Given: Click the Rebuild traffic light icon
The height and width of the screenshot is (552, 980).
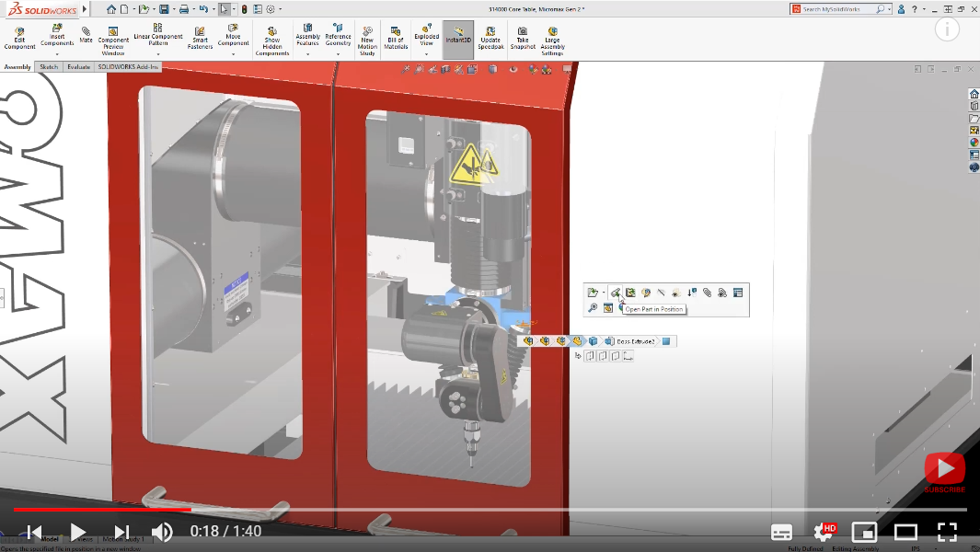Looking at the screenshot, I should 245,9.
